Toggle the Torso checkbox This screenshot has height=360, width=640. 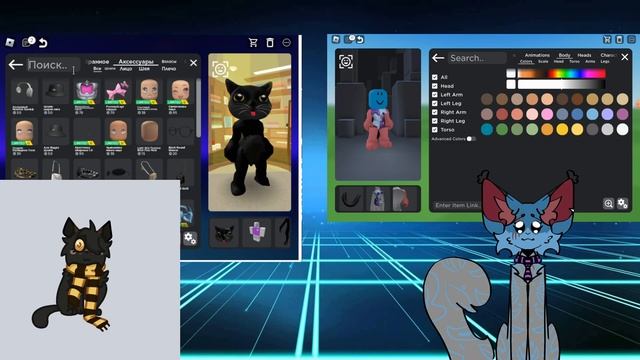[x=435, y=130]
